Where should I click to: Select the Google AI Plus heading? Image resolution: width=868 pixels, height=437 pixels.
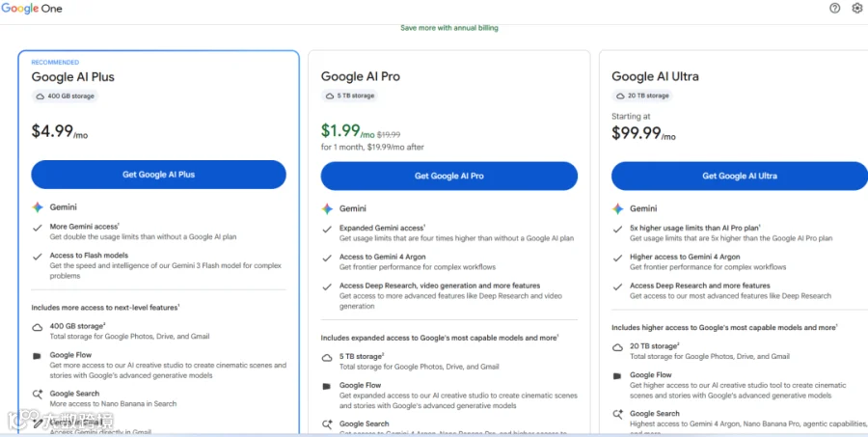coord(72,77)
